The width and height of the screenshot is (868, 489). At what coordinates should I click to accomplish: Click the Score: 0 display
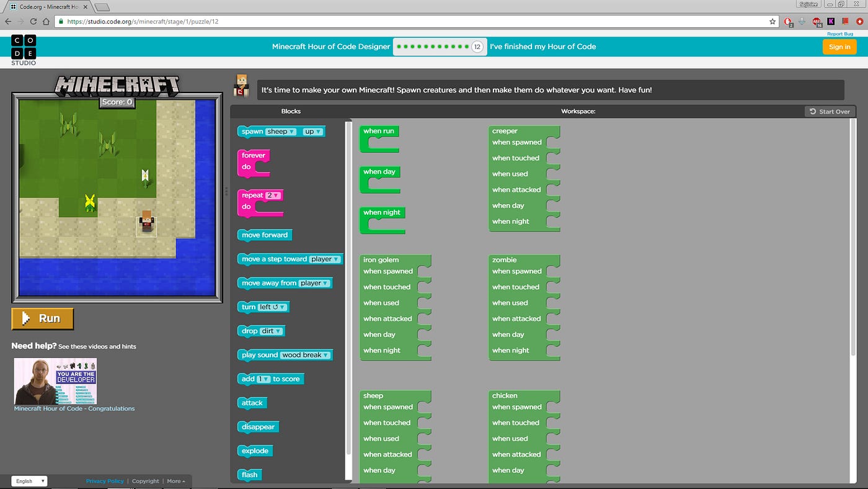(x=118, y=102)
